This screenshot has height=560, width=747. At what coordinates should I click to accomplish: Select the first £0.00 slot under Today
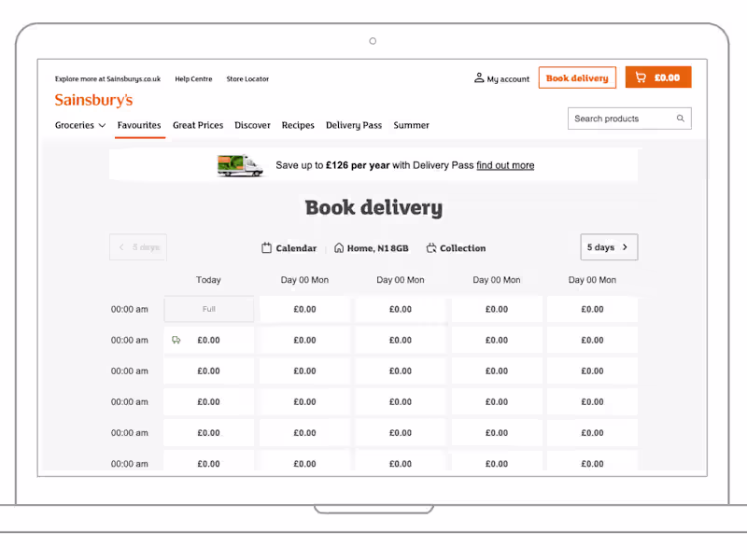pyautogui.click(x=208, y=340)
